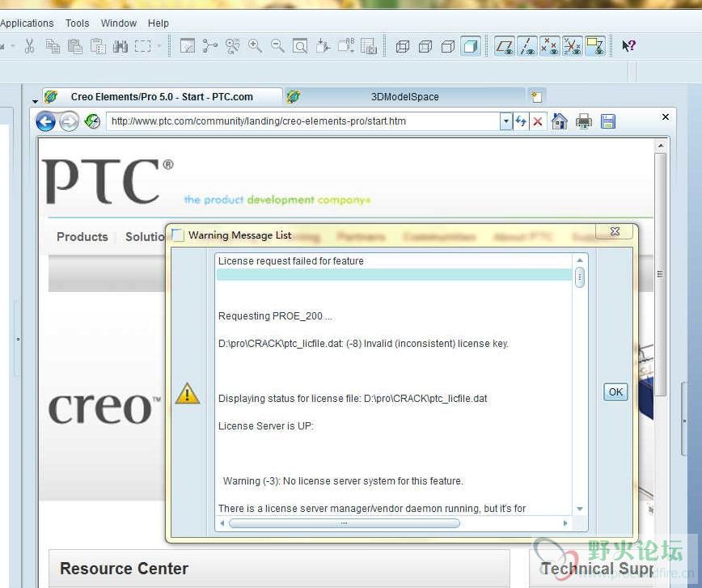The height and width of the screenshot is (588, 702).
Task: Save the browser page
Action: point(608,121)
